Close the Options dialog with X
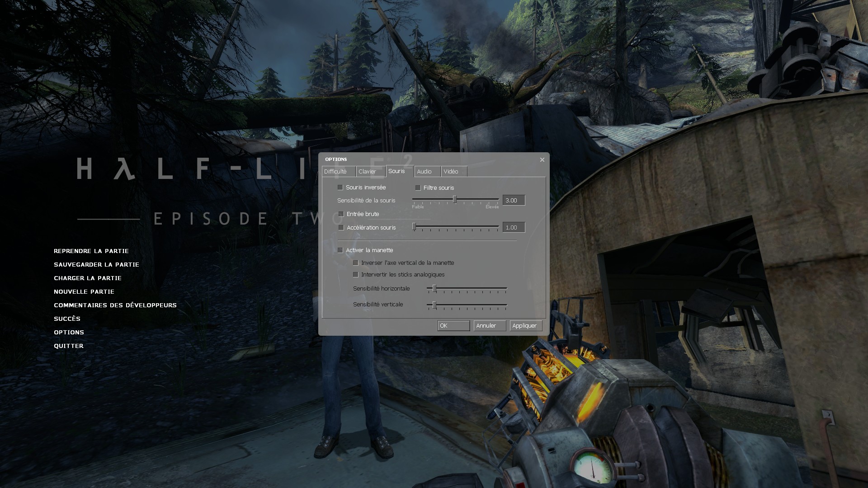The width and height of the screenshot is (868, 488). 542,160
